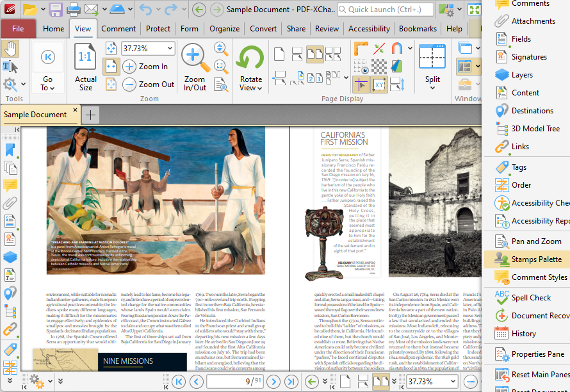Select Comment Styles from the menu
570x392 pixels.
click(x=527, y=277)
